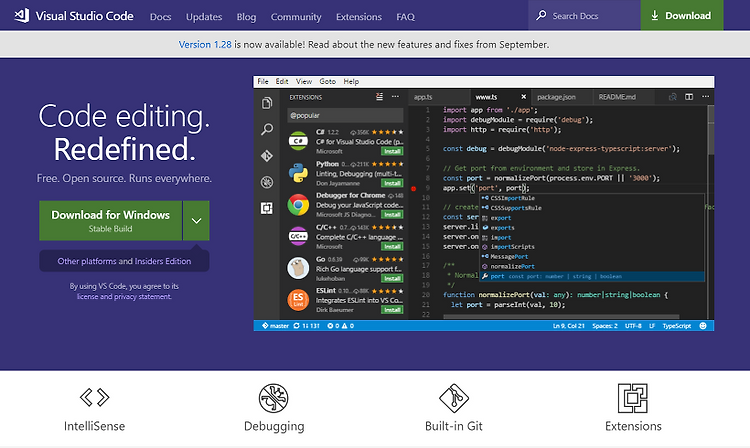
Task: Open the FAQ page
Action: coord(405,17)
